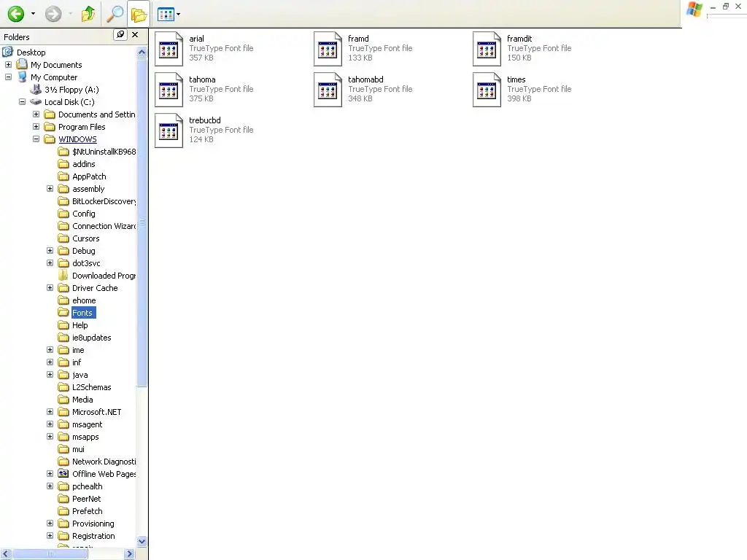Image resolution: width=747 pixels, height=560 pixels.
Task: Click horizontal scrollbar left arrow
Action: pyautogui.click(x=6, y=554)
